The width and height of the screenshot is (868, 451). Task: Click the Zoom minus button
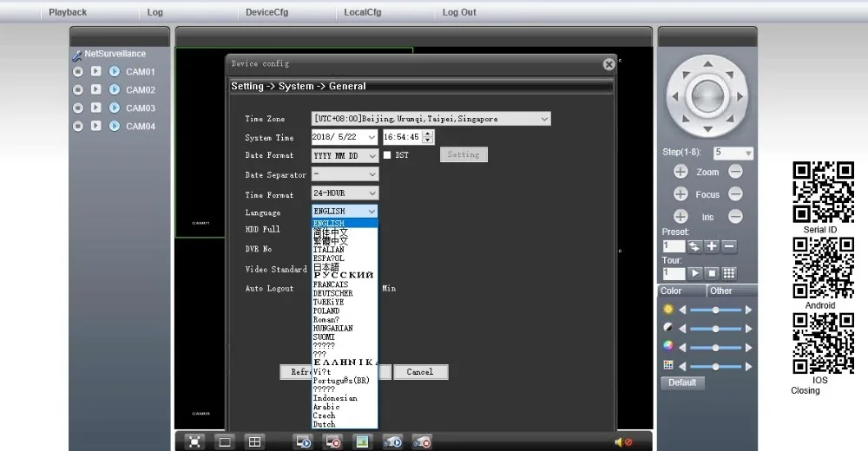(x=735, y=172)
